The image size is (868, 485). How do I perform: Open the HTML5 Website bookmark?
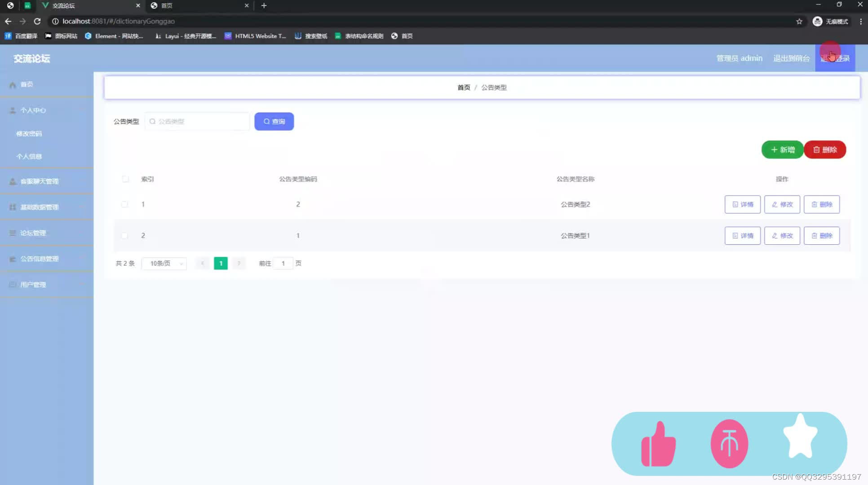coord(255,36)
